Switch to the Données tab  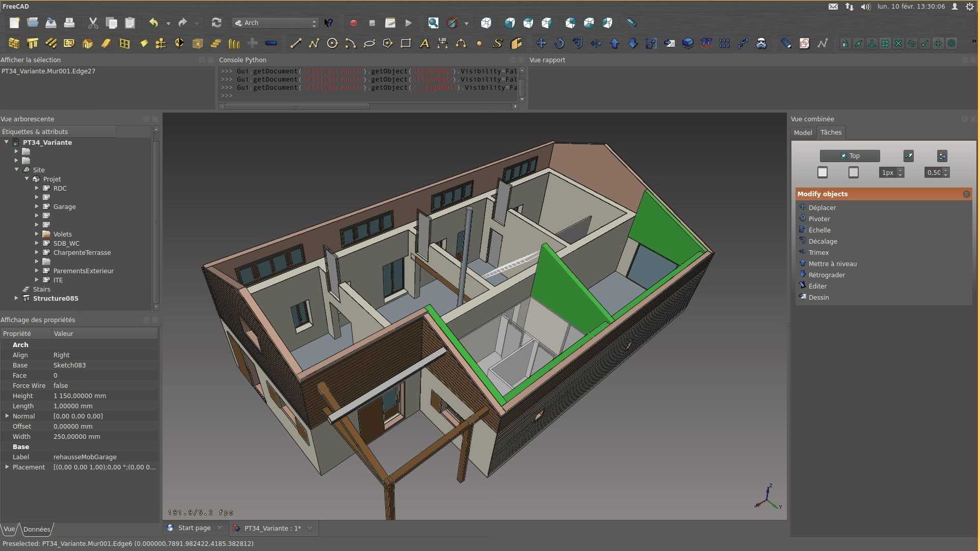coord(37,529)
